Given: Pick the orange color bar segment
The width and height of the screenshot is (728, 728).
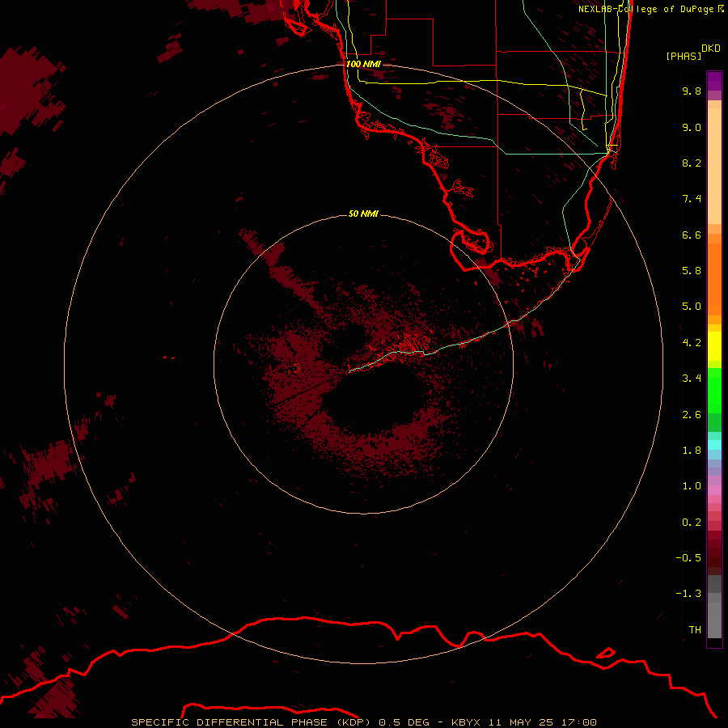Looking at the screenshot, I should 714,279.
